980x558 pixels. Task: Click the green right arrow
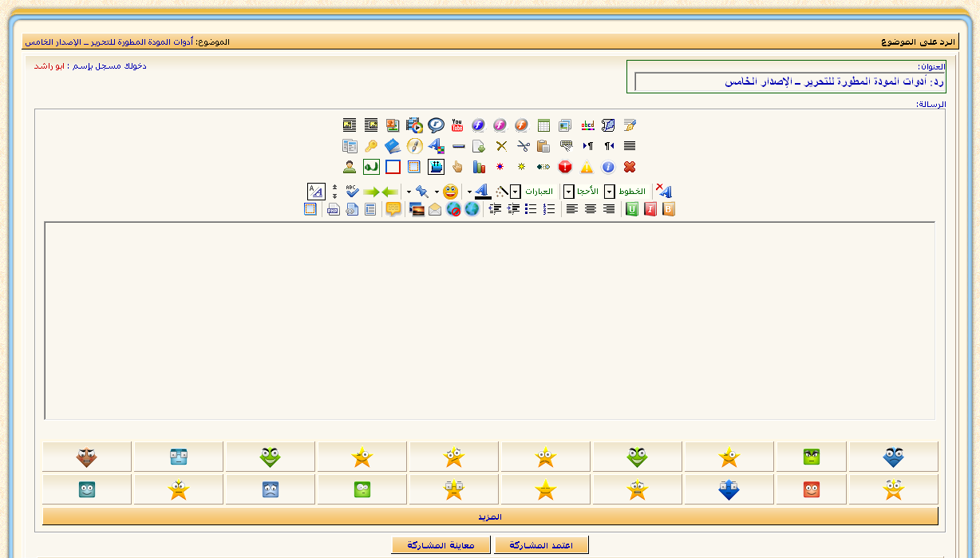tap(371, 192)
